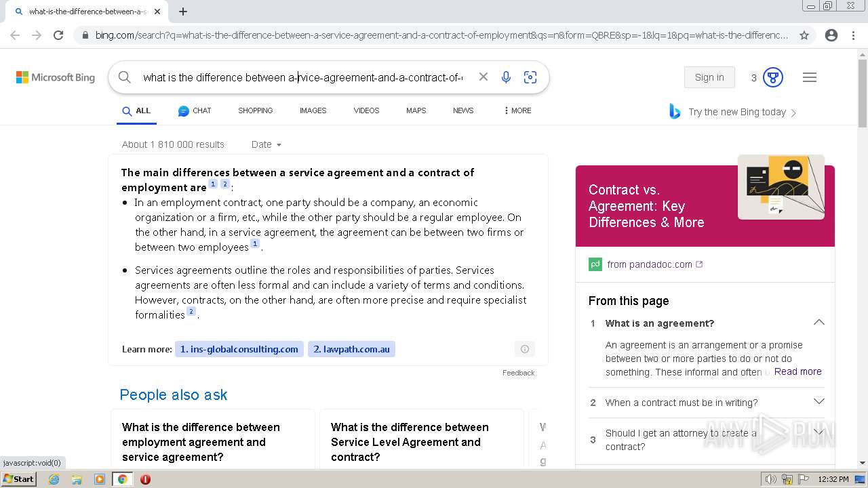
Task: Go back with browser back arrow
Action: coord(15,35)
